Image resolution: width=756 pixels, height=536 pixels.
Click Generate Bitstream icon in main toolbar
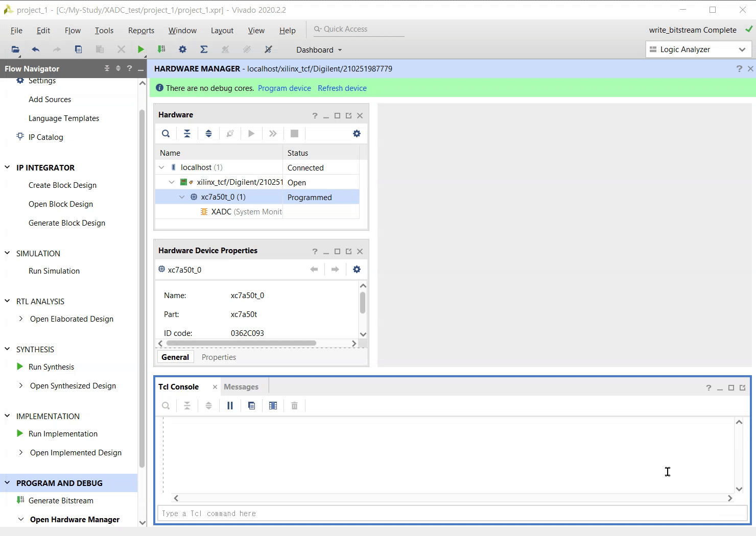[x=161, y=50]
